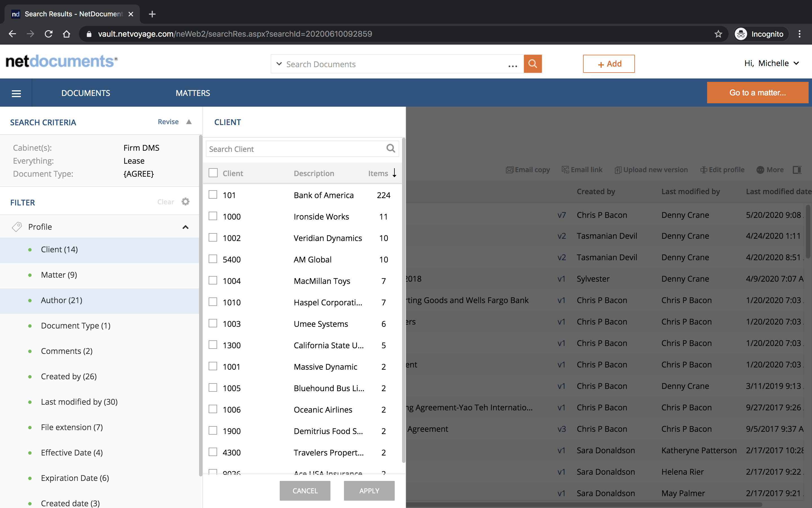Screen dimensions: 812x508
Task: Check client 1004 MacMillan Toys
Action: [213, 280]
